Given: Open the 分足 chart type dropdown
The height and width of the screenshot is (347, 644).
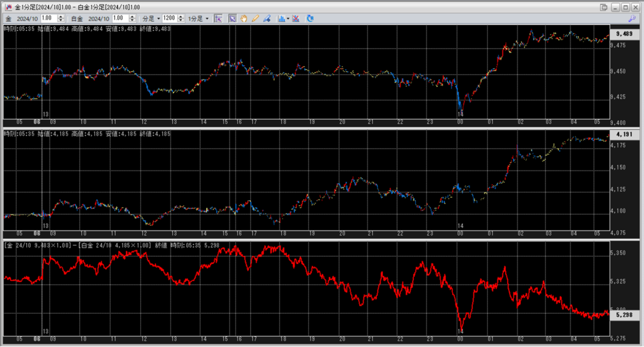Looking at the screenshot, I should coord(151,18).
